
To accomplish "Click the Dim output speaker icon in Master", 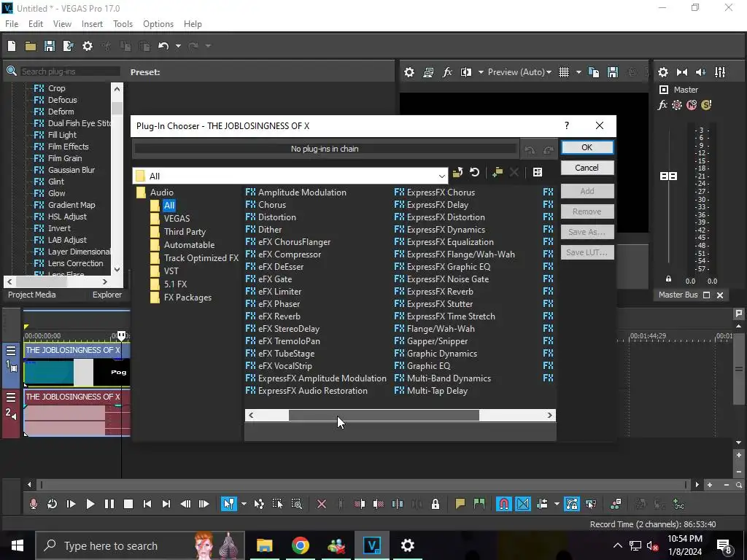I will click(x=701, y=72).
